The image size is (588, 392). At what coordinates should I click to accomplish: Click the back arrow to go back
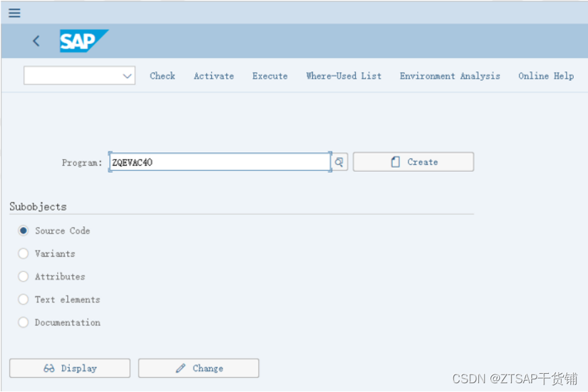pos(36,40)
